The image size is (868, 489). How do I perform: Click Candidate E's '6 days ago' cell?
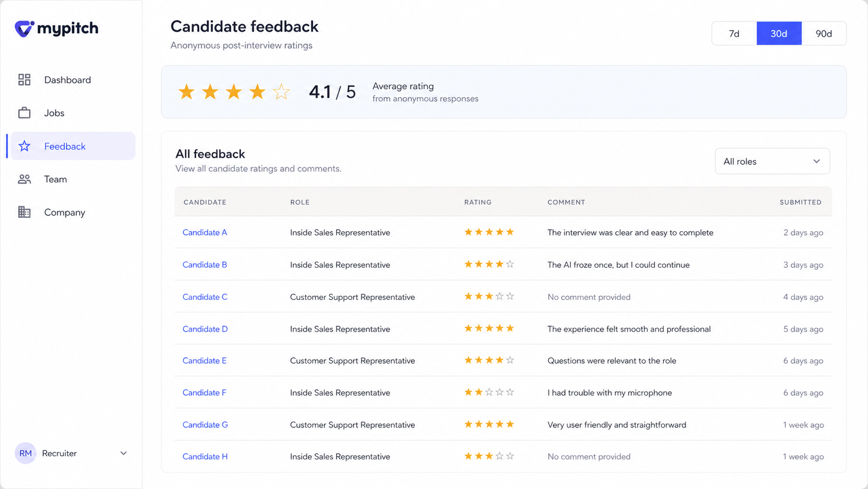803,361
